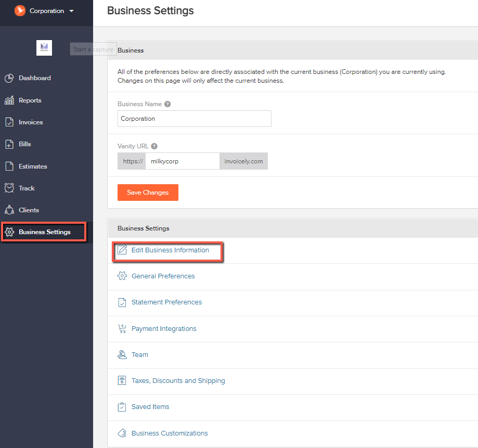Expand the Corporation business dropdown arrow
This screenshot has width=478, height=448.
(x=71, y=11)
